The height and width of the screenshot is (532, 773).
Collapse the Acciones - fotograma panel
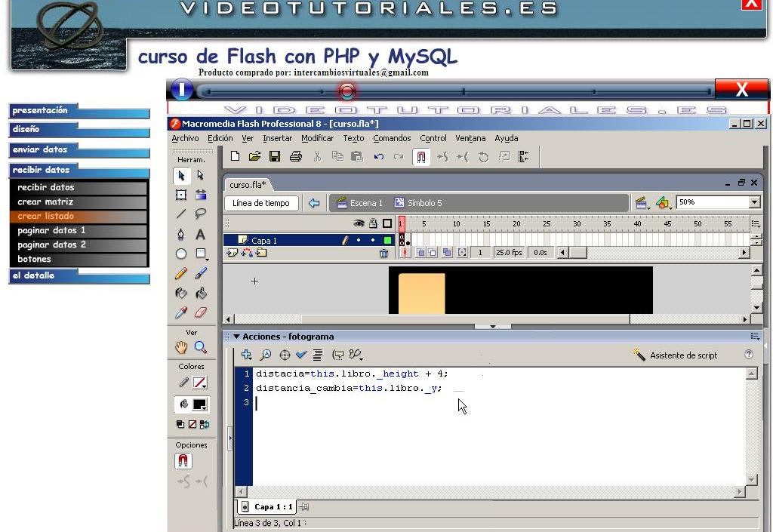tap(236, 336)
